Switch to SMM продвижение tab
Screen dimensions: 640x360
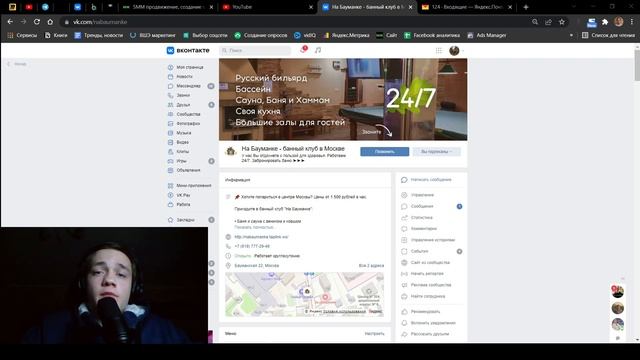[169, 7]
